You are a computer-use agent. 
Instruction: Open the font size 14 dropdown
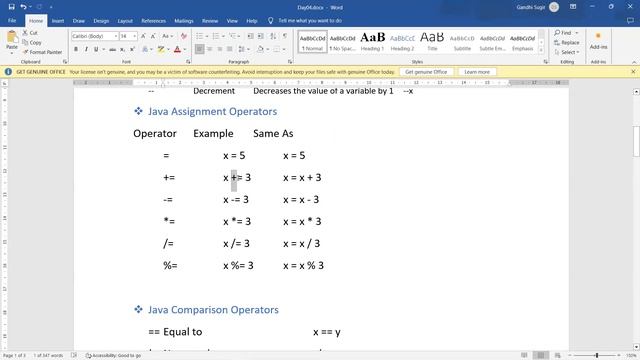pos(135,36)
